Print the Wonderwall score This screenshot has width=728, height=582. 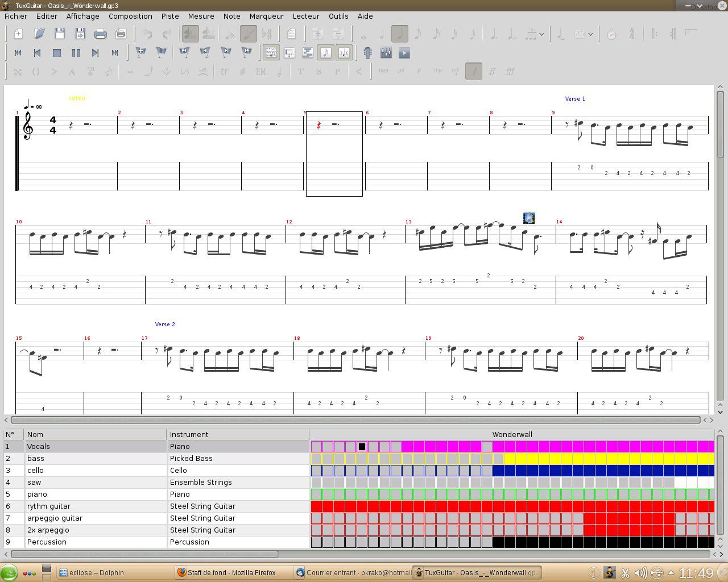100,34
